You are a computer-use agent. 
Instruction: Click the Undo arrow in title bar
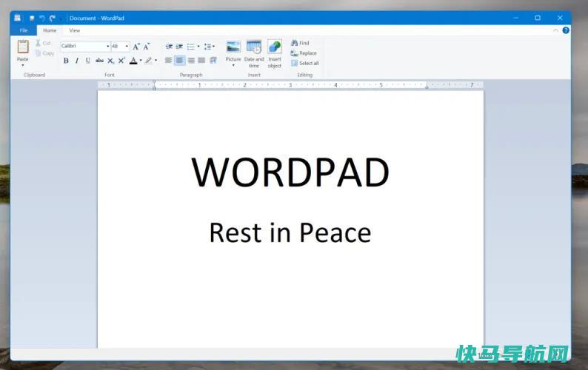click(42, 18)
